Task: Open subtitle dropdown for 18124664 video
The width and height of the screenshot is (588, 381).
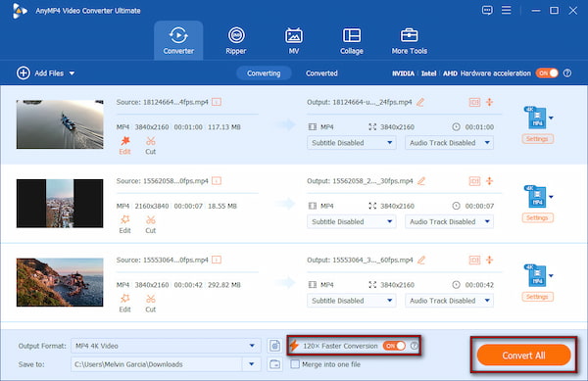Action: pos(352,143)
